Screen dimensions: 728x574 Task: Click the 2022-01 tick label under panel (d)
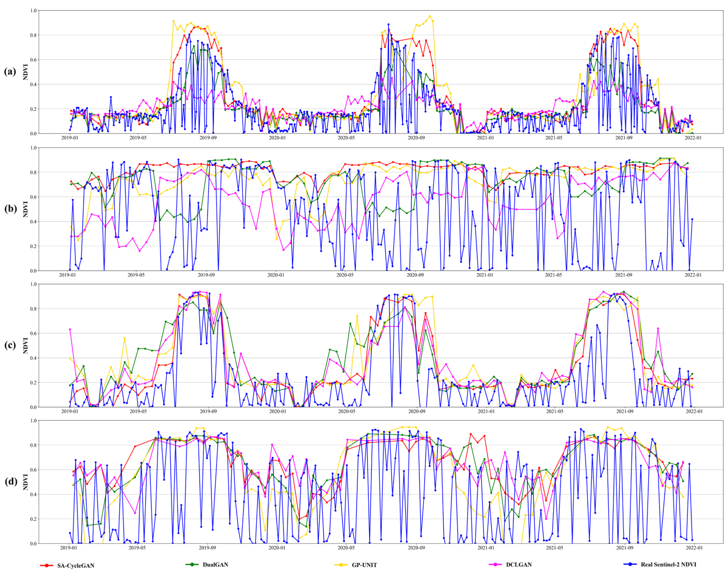(694, 547)
